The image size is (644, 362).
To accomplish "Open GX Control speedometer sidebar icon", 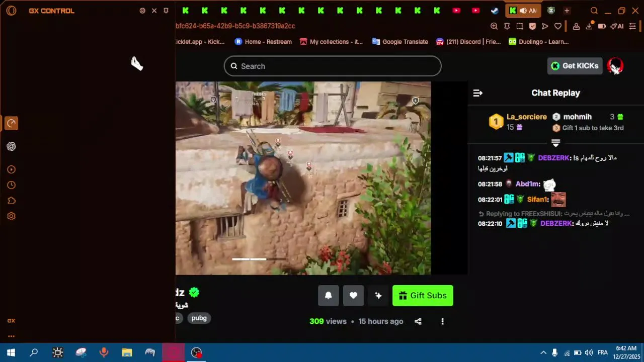I will point(11,123).
